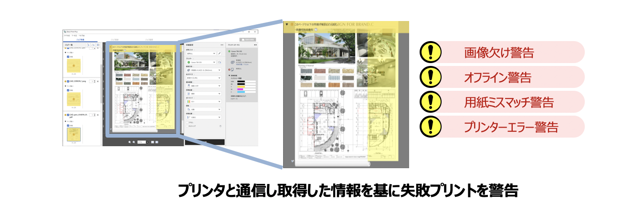Open the お気に入り dropdown
This screenshot has height=215, width=644.
201,54
